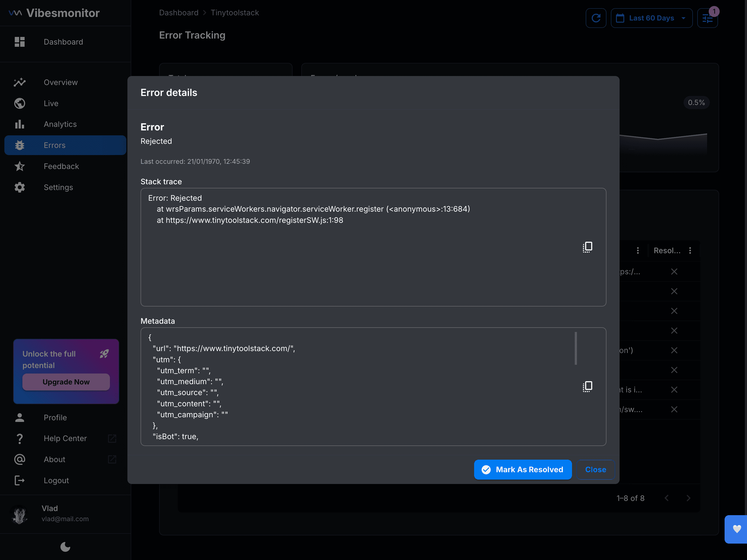Refresh the data with the reload icon
The image size is (747, 560).
coord(596,18)
